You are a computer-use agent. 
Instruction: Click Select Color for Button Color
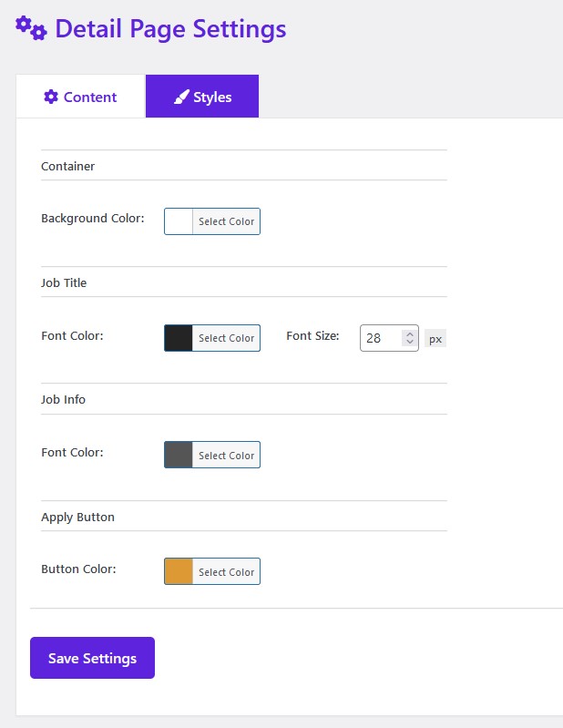pos(227,571)
